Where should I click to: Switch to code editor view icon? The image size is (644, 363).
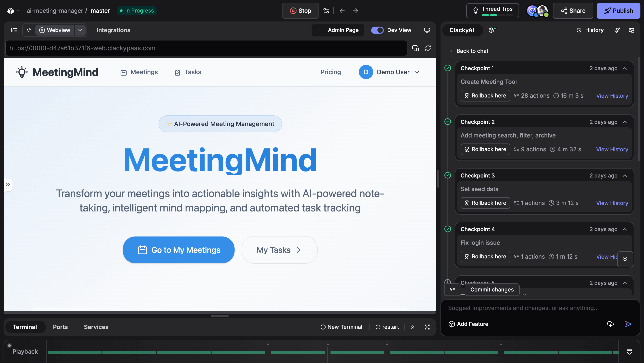[29, 30]
